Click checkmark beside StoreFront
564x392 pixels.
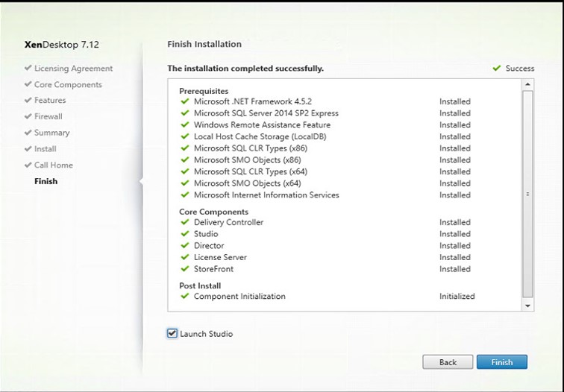click(x=185, y=269)
